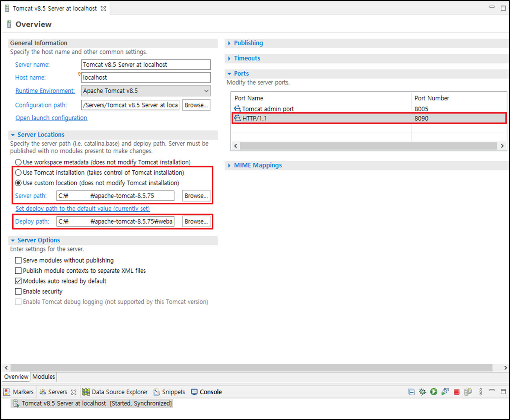Click Set deploy path to default value link

point(83,209)
